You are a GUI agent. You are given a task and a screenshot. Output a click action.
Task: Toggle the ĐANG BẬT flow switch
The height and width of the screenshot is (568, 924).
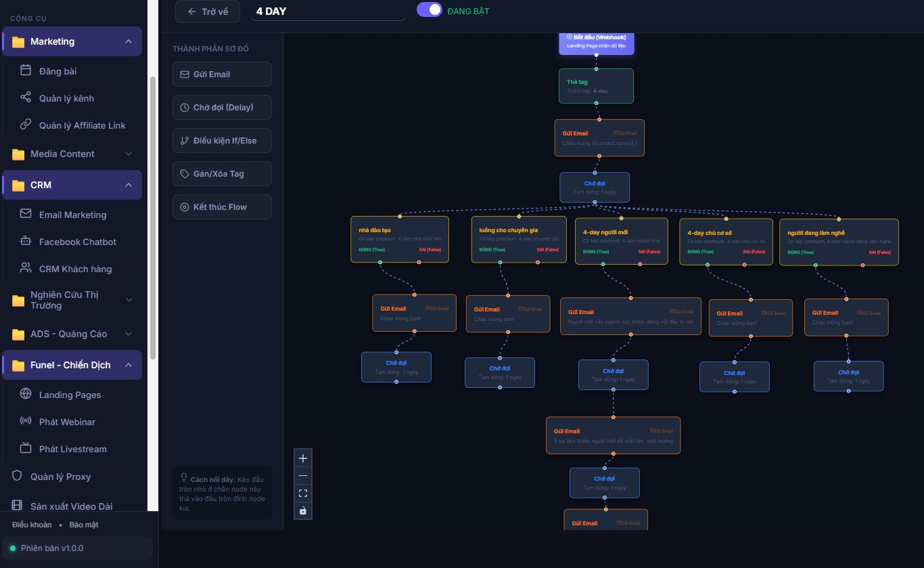click(430, 9)
